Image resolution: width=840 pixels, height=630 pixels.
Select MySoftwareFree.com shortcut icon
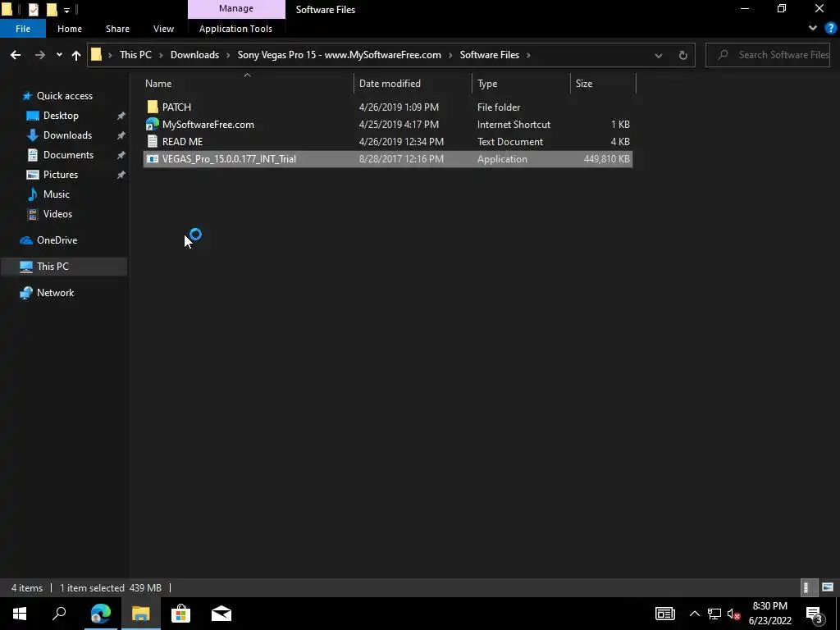pos(153,125)
